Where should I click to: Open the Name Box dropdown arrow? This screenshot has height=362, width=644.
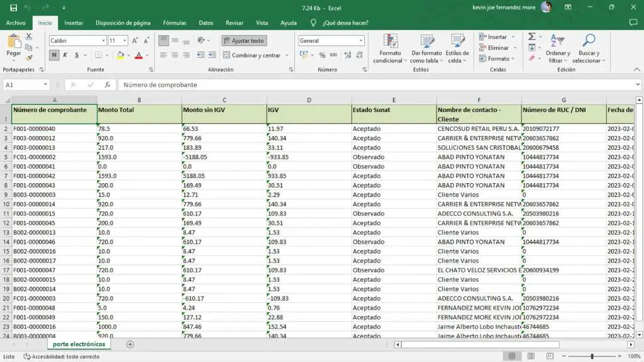(x=46, y=84)
